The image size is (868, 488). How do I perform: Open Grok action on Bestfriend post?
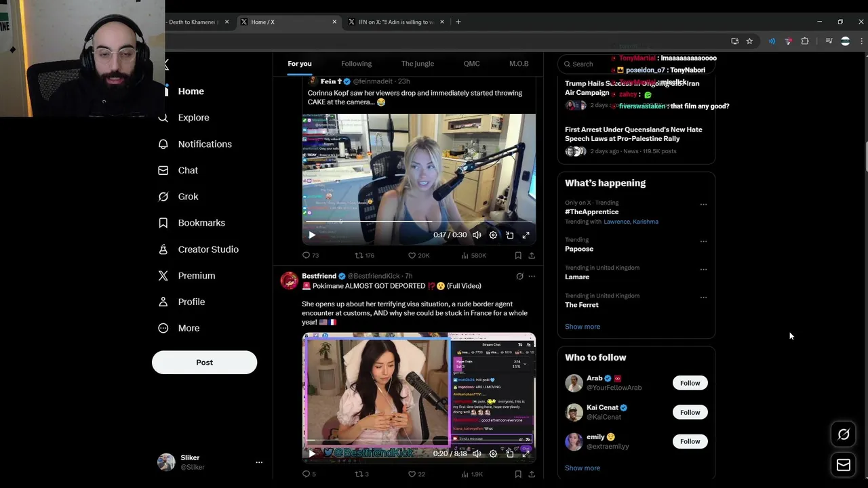[x=519, y=277]
